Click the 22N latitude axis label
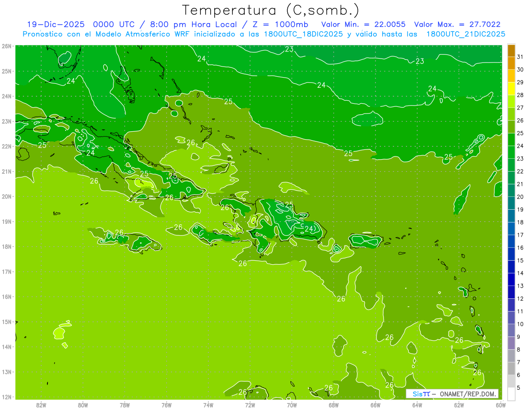532x411 pixels. pos(6,146)
